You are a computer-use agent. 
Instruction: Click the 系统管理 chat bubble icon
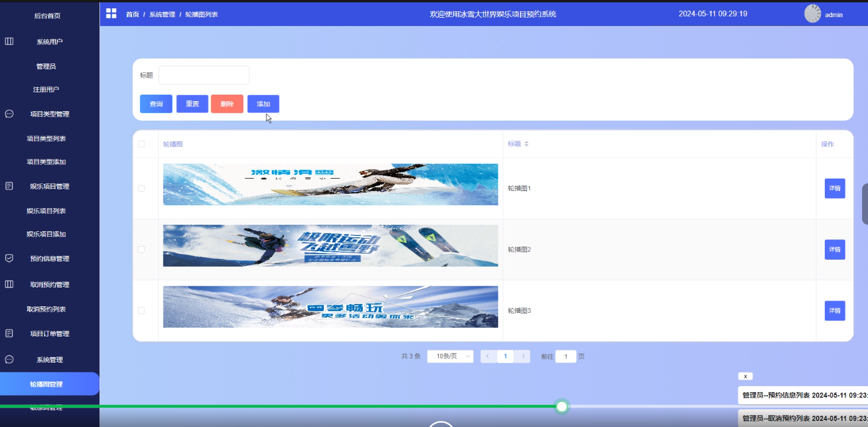tap(9, 359)
